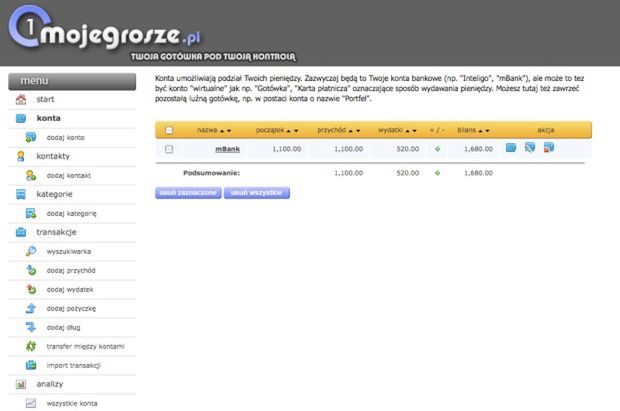Sort nazwa column ascending
620x411 pixels.
coord(222,131)
